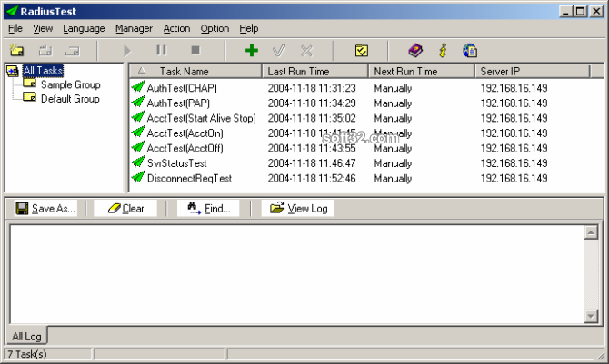Click the All Tasks tree root icon

tap(13, 71)
